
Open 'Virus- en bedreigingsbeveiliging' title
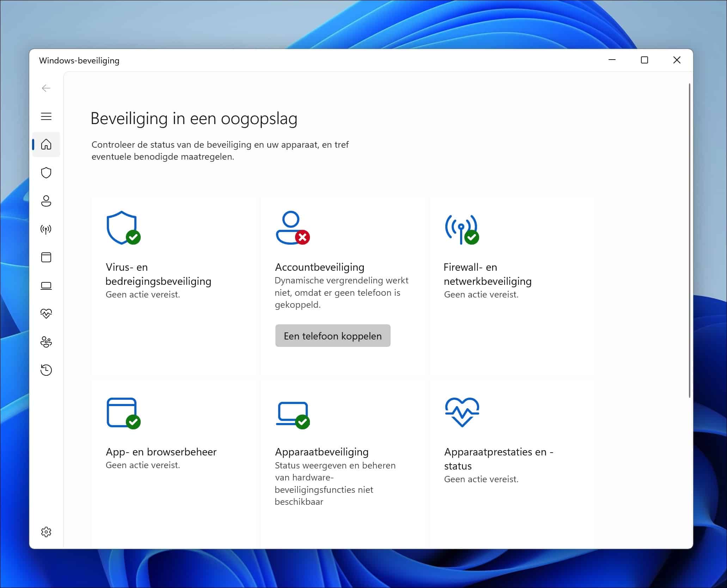click(x=158, y=274)
